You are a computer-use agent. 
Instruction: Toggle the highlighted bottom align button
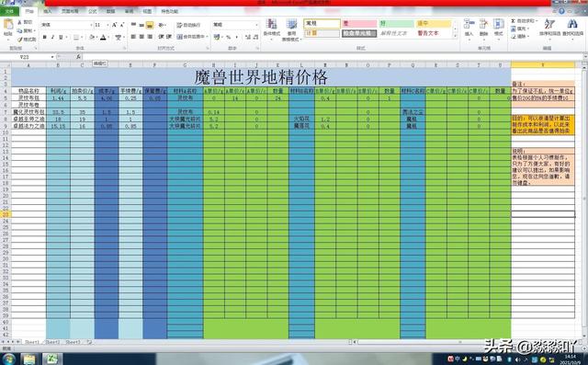point(150,25)
